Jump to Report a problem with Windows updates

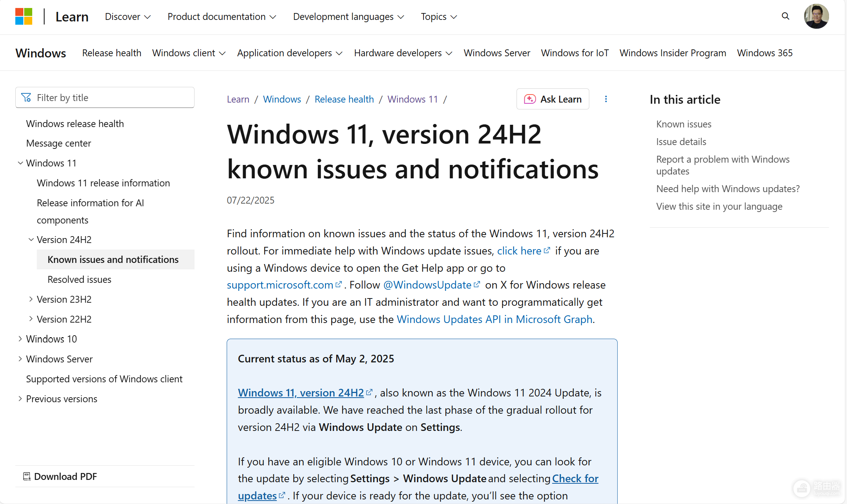tap(723, 165)
